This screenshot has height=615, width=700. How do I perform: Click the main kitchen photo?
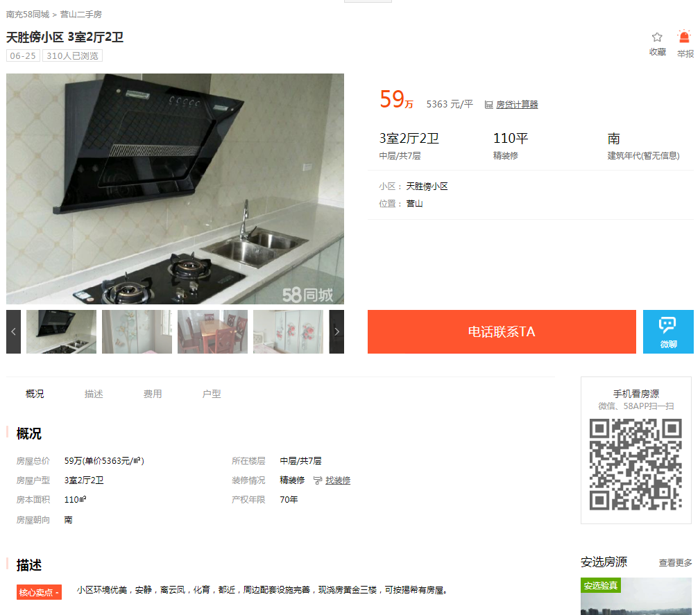tap(175, 189)
